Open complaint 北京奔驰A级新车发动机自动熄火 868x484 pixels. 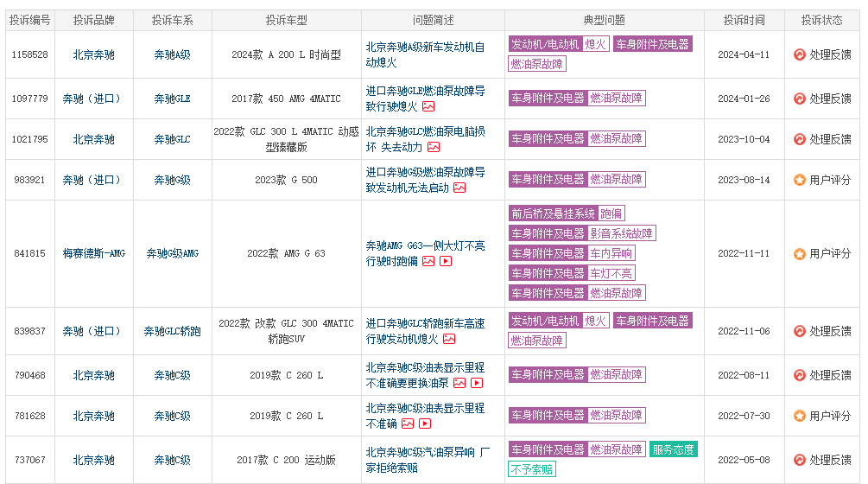(425, 54)
